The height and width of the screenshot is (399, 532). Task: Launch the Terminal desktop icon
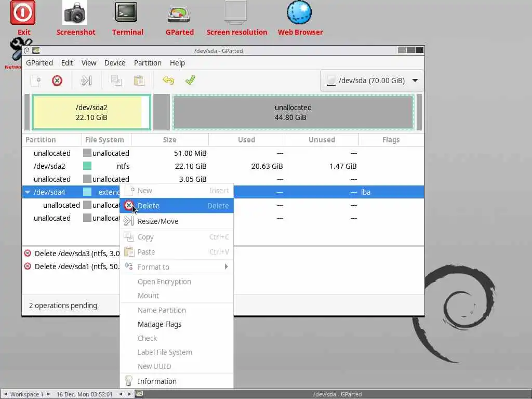point(126,12)
